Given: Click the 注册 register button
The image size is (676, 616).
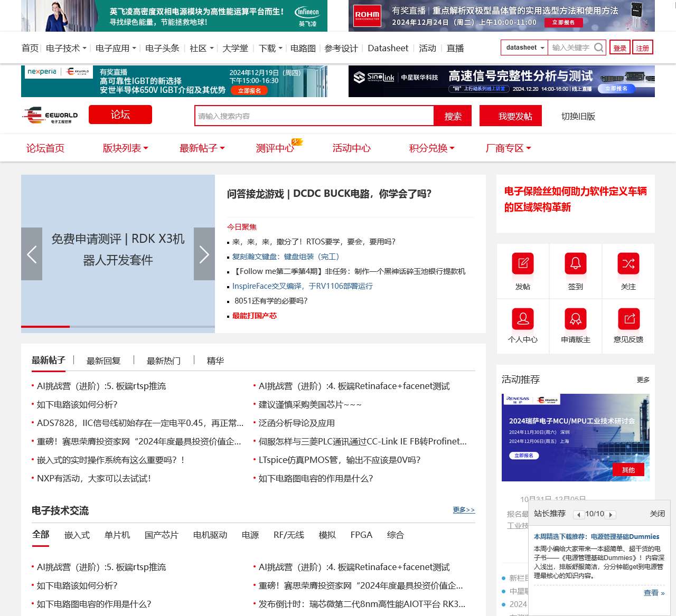Looking at the screenshot, I should click(642, 48).
